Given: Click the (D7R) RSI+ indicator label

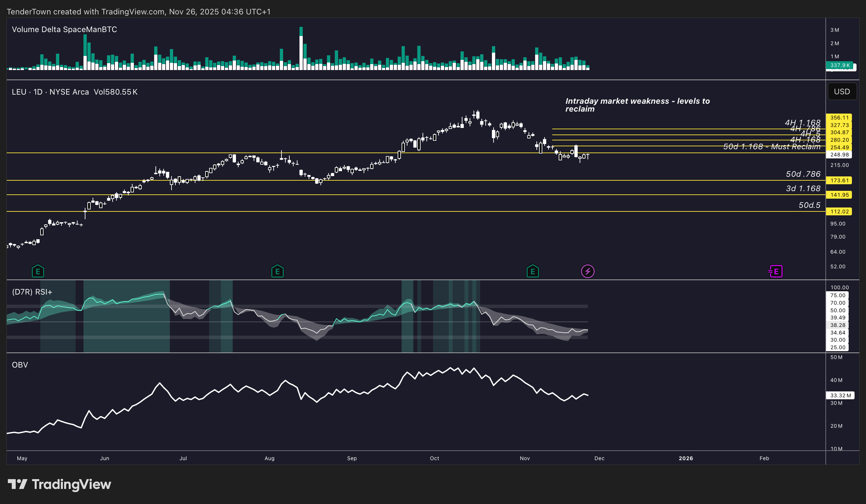Looking at the screenshot, I should tap(32, 292).
